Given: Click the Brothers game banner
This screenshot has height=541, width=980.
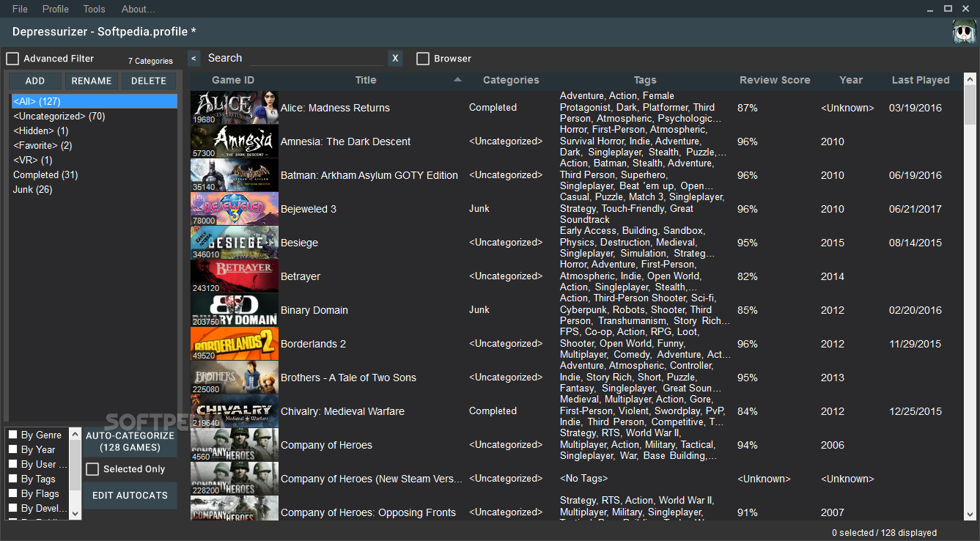Looking at the screenshot, I should pyautogui.click(x=235, y=378).
